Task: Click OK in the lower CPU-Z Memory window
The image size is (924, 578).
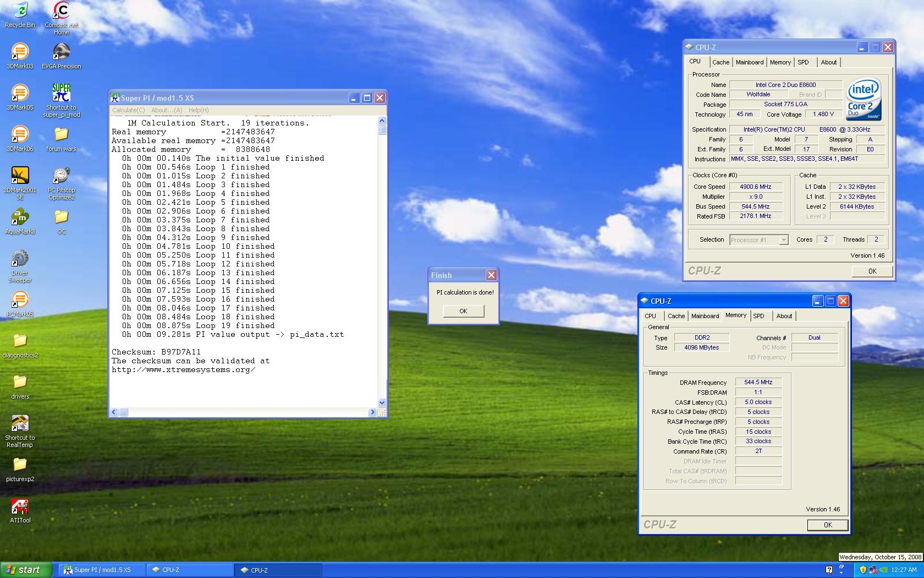Action: tap(828, 525)
